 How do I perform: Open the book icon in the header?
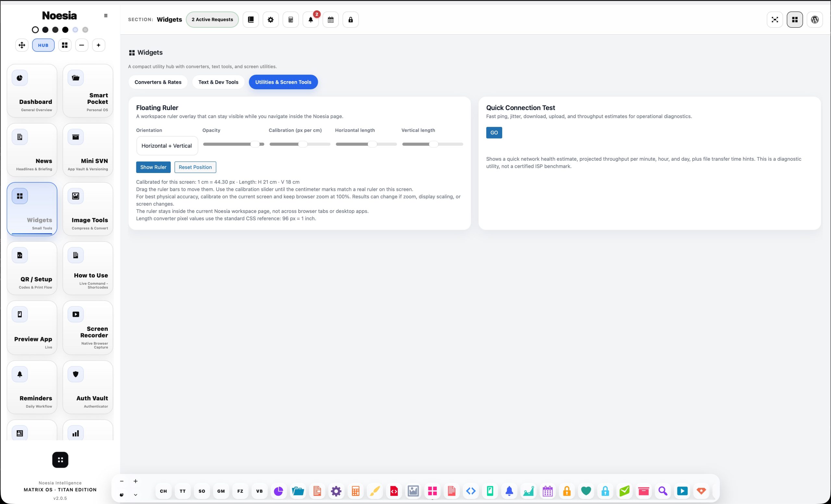pyautogui.click(x=251, y=19)
